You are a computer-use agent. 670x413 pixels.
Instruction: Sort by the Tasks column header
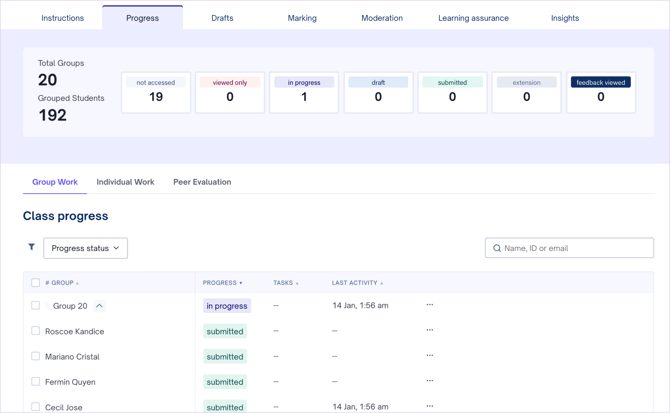(285, 283)
